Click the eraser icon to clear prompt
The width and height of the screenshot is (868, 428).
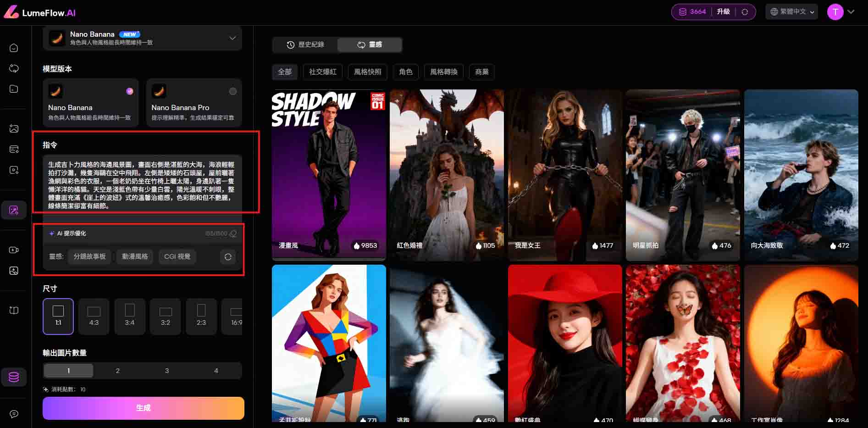click(x=233, y=234)
